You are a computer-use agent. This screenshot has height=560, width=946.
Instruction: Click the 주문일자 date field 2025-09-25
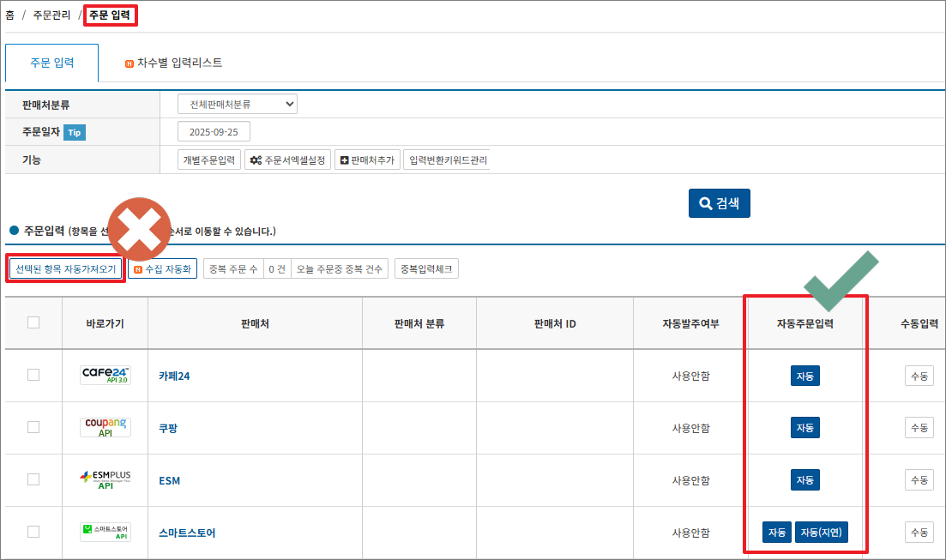pyautogui.click(x=214, y=131)
